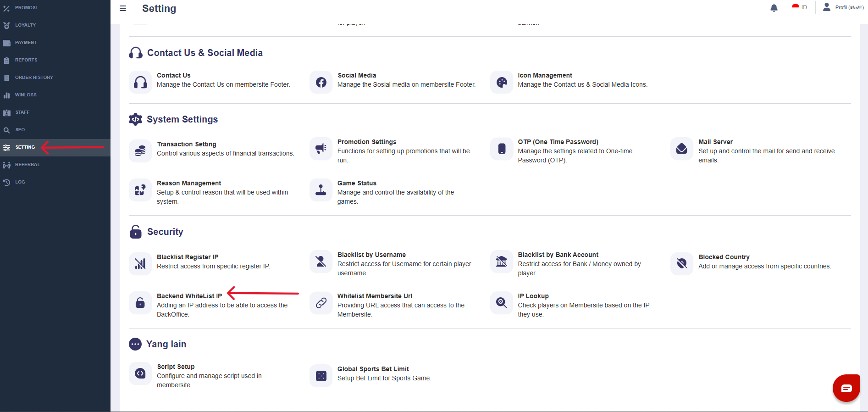Click the Promosi percent icon

pos(6,8)
